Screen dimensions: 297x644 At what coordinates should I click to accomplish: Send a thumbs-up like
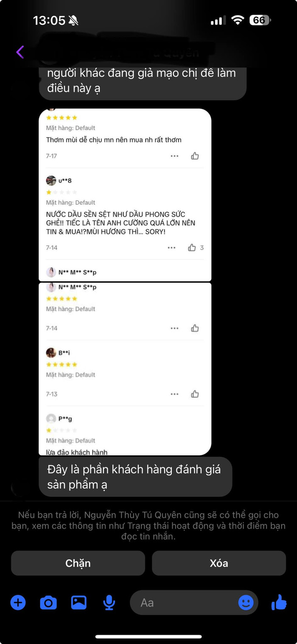click(279, 602)
